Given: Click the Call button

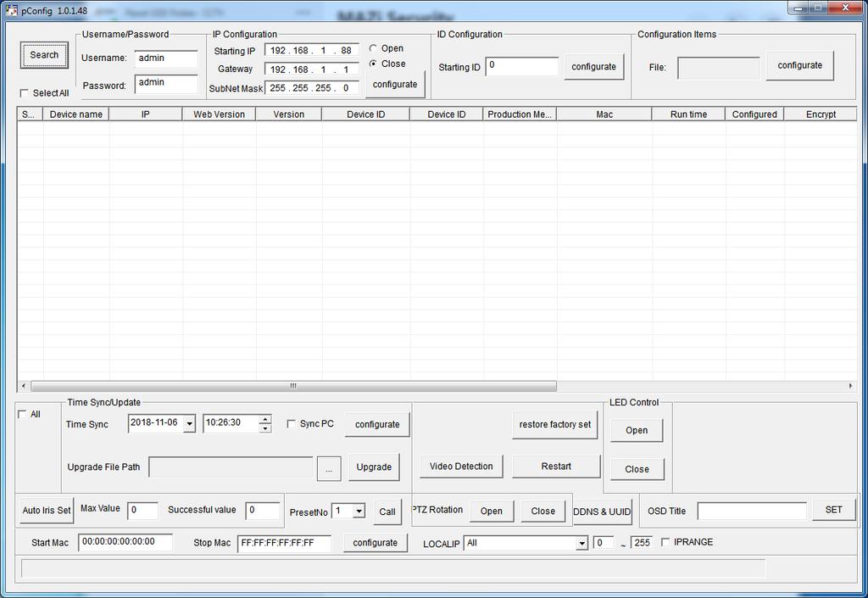Looking at the screenshot, I should (387, 511).
